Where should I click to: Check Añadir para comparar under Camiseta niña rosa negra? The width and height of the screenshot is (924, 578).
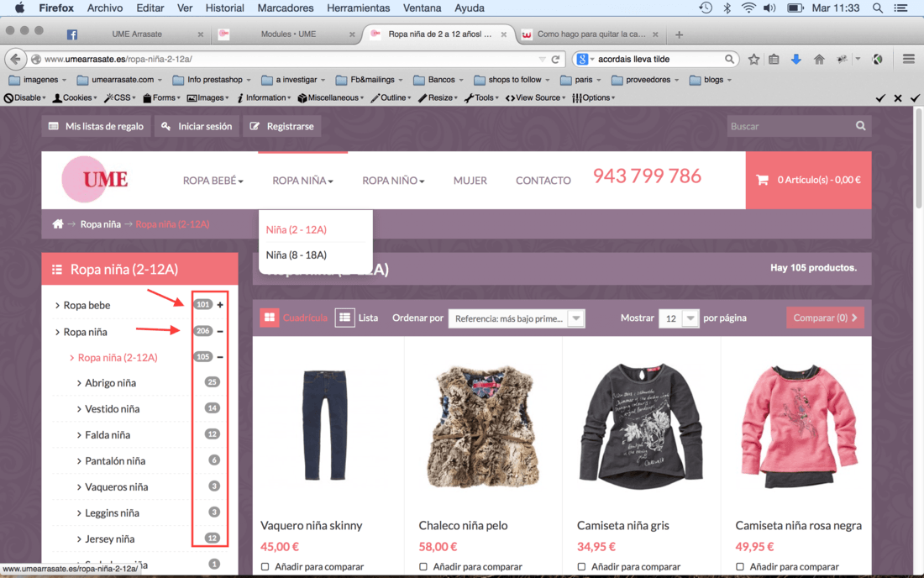739,567
